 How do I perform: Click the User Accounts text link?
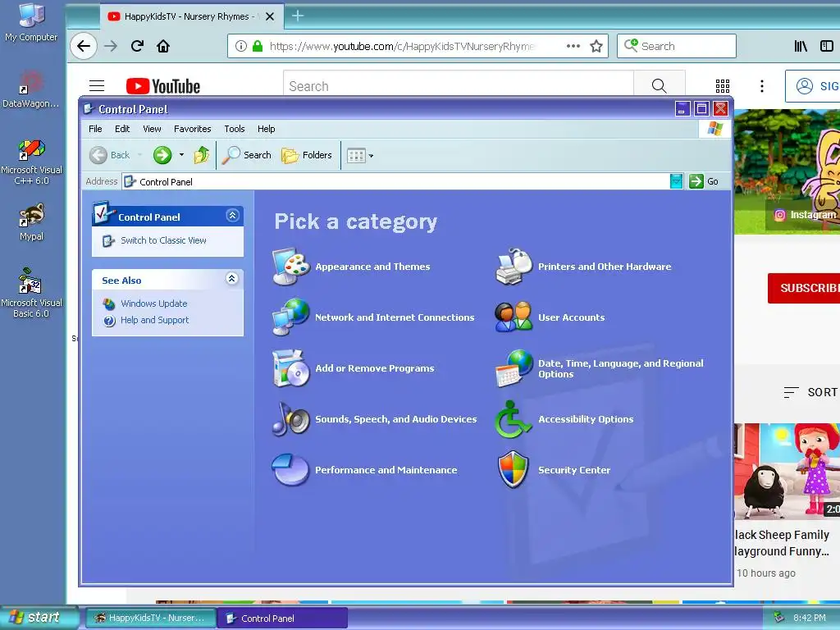click(572, 317)
